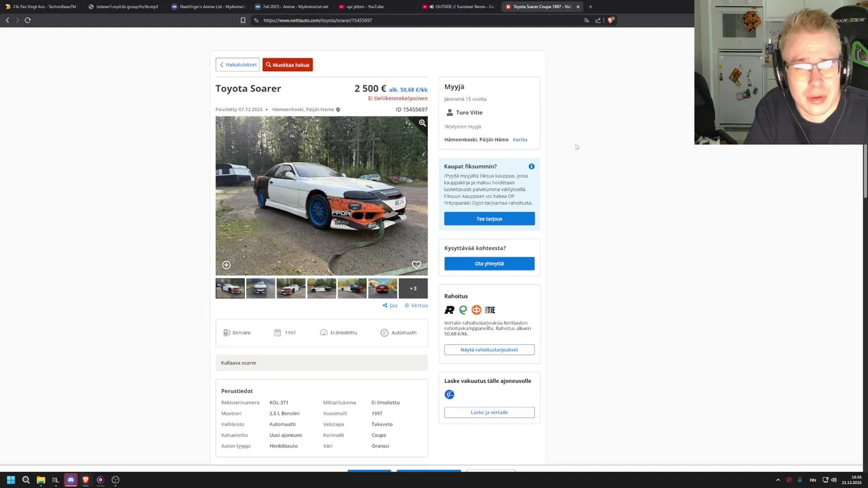This screenshot has height=488, width=868.
Task: Close the Toyota Soarer tab
Action: coord(578,7)
